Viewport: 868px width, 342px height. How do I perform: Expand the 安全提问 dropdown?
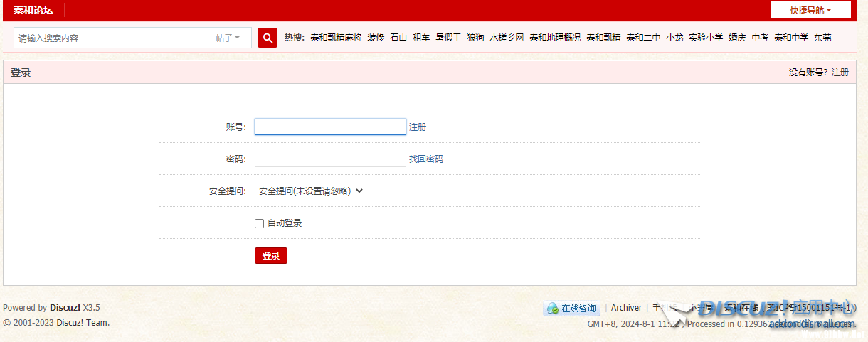(x=310, y=191)
